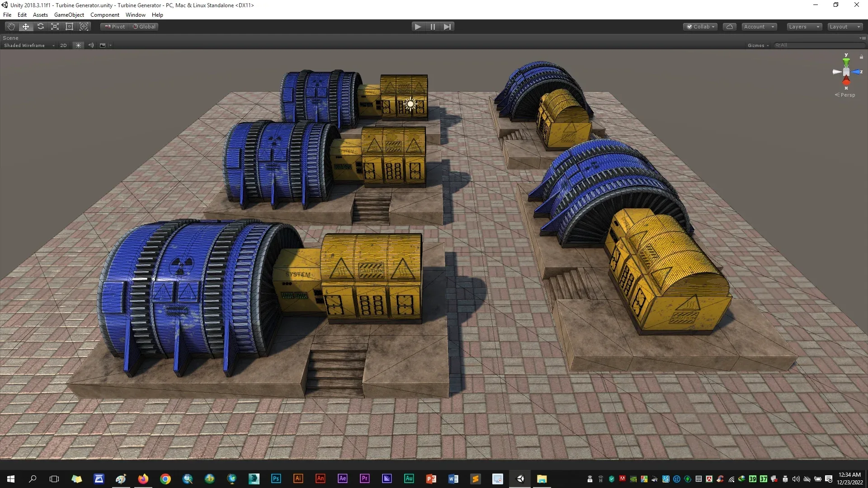Open File Explorer window on the taskbar
Screen dimensions: 868x488
coord(542,479)
